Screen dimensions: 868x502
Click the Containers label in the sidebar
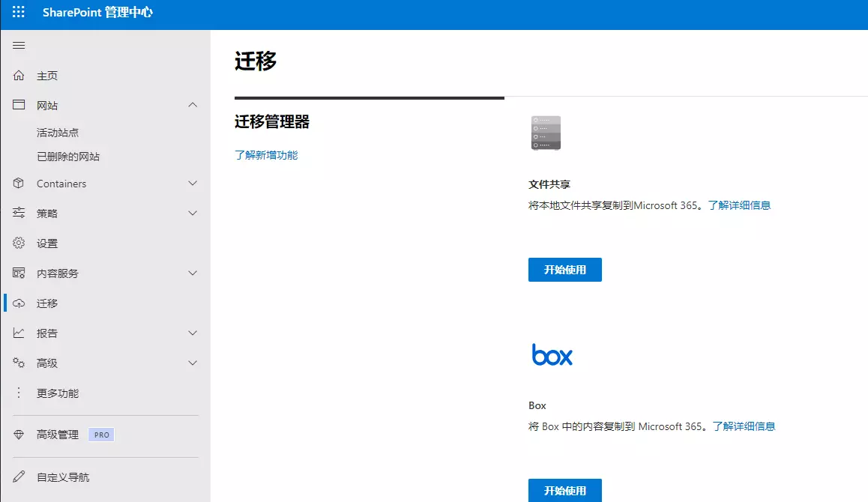coord(61,184)
